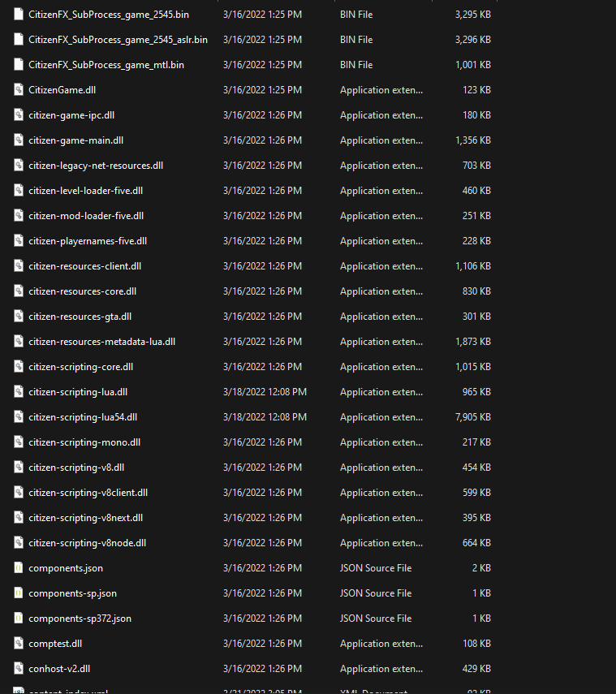Click the icon of CitizenFX_SubProcess_game_mtl.bin
616x694 pixels.
(x=19, y=65)
